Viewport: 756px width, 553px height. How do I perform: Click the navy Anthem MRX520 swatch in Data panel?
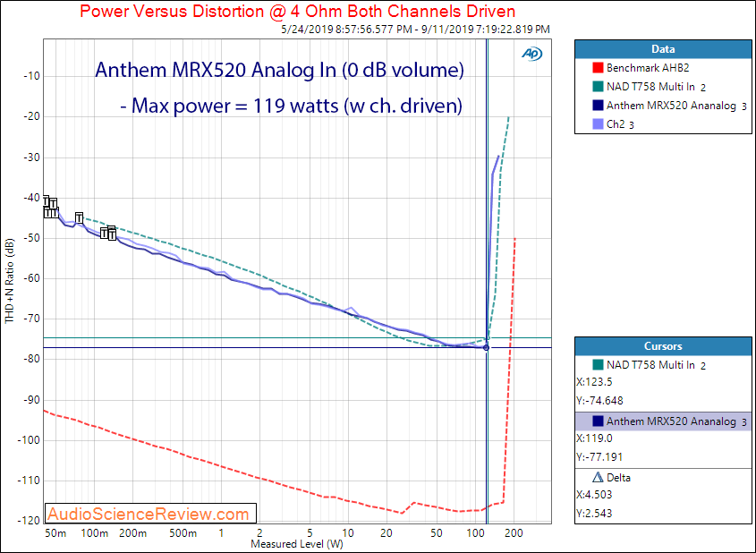pyautogui.click(x=598, y=105)
